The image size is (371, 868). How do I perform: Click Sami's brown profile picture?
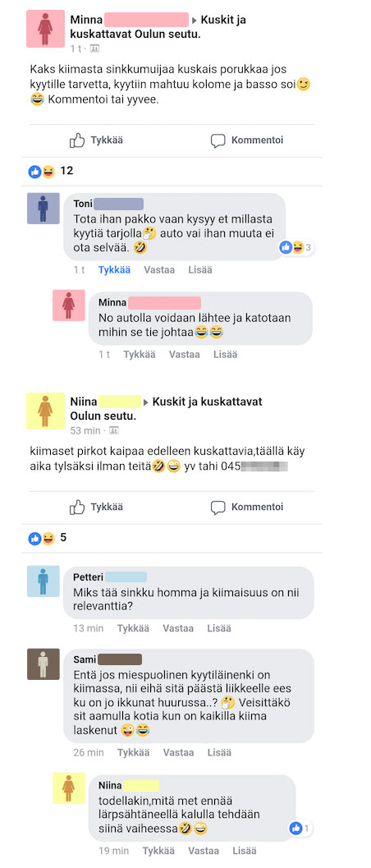[x=44, y=664]
